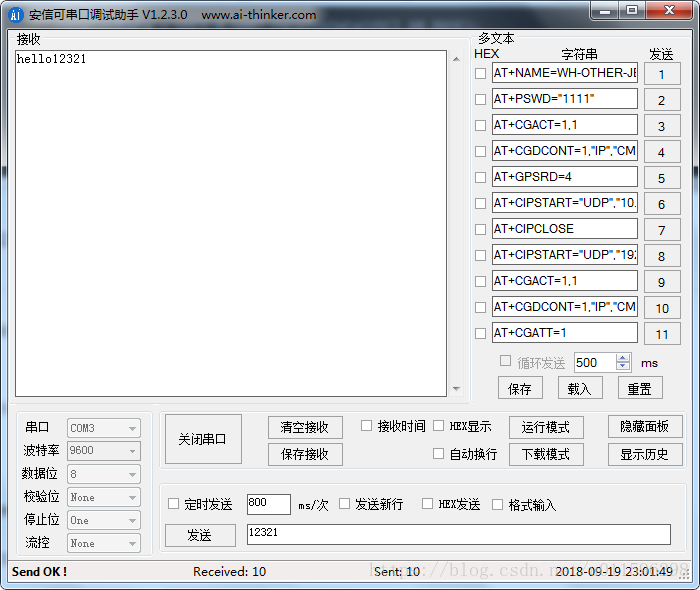Click the AT+PSWD="1111" string field
Image resolution: width=700 pixels, height=590 pixels.
click(565, 99)
